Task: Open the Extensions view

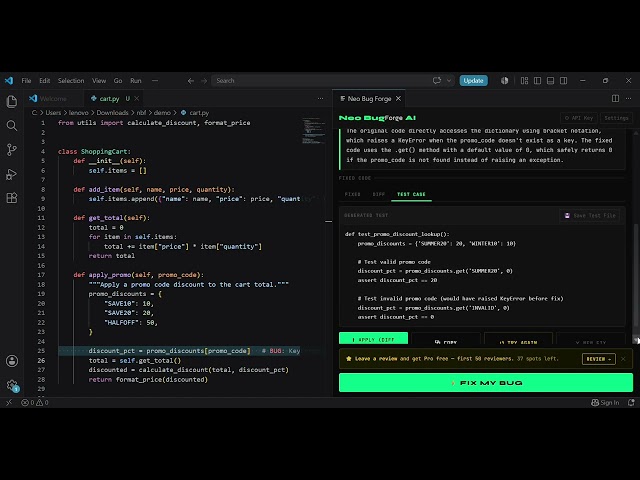Action: (12, 198)
